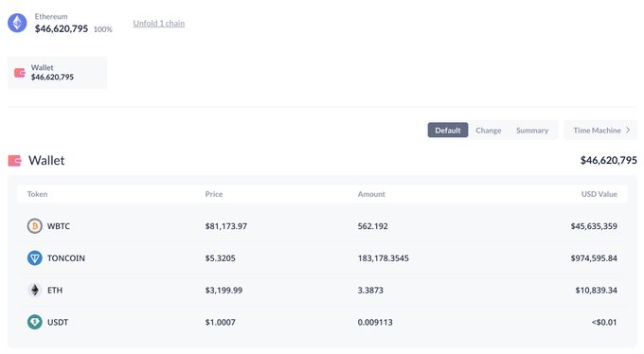The height and width of the screenshot is (354, 644).
Task: Select the Wallet $46,620,795 card
Action: (57, 72)
